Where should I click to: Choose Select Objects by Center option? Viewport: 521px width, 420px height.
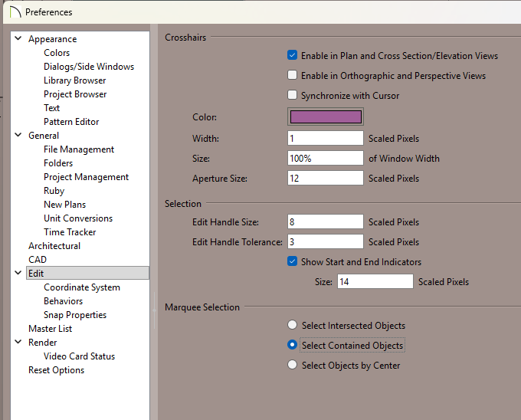tap(292, 366)
